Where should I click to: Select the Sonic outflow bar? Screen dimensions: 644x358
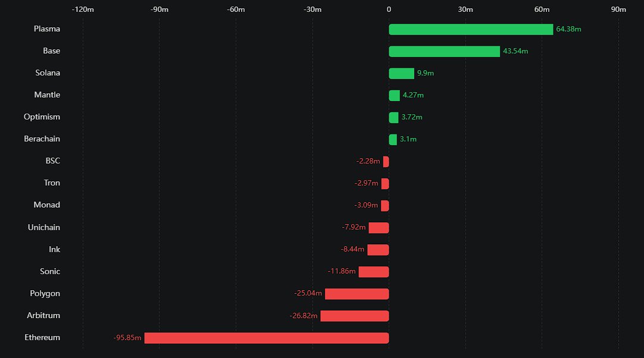click(373, 272)
